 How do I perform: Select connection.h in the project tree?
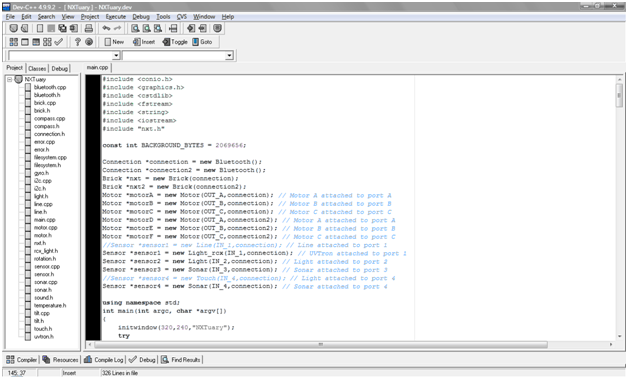tap(49, 134)
